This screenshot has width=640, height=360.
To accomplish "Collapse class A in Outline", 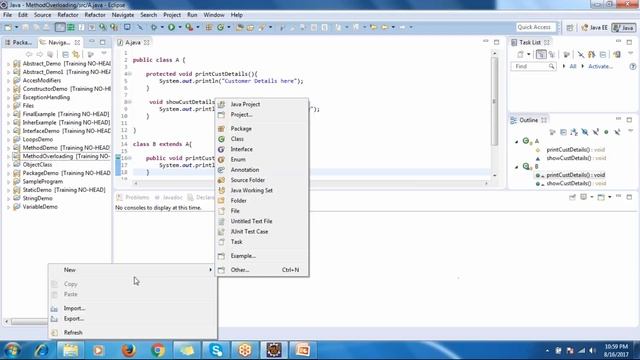I will [516, 141].
